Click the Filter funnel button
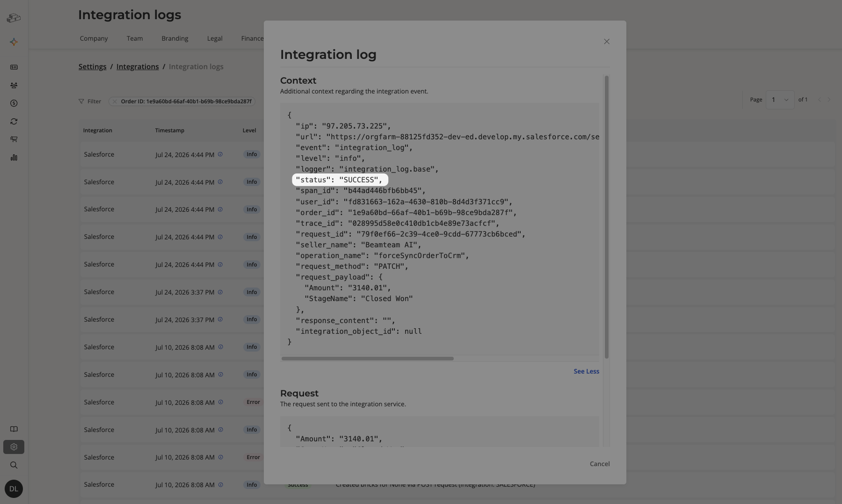This screenshot has height=504, width=842. [90, 101]
